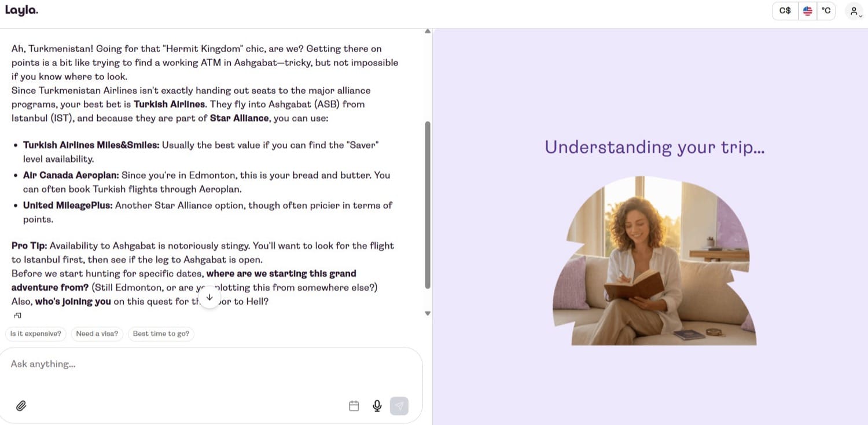The width and height of the screenshot is (868, 425).
Task: Pick the "Best time to go?" suggestion
Action: (161, 334)
